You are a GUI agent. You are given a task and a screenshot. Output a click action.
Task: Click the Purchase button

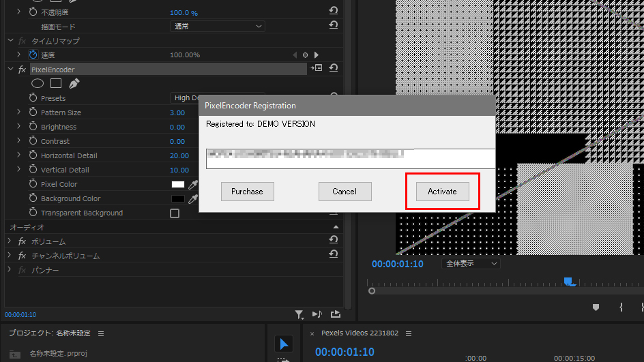(x=247, y=192)
